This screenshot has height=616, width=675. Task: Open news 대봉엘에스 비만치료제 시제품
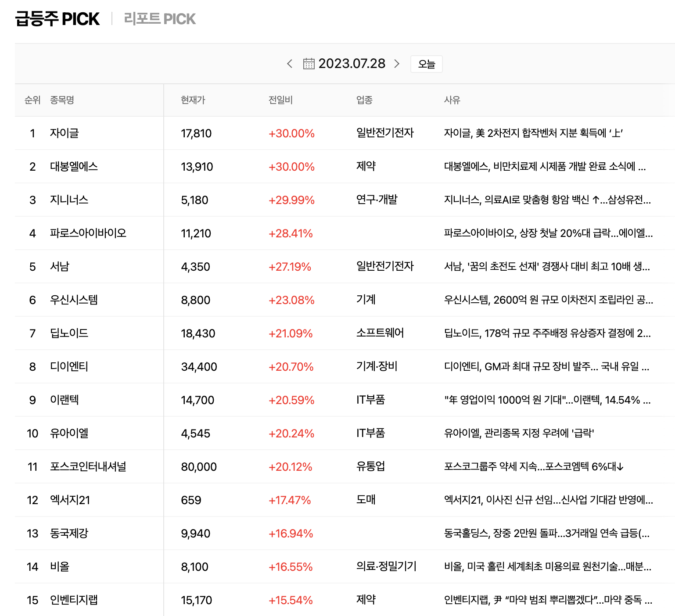(x=545, y=166)
